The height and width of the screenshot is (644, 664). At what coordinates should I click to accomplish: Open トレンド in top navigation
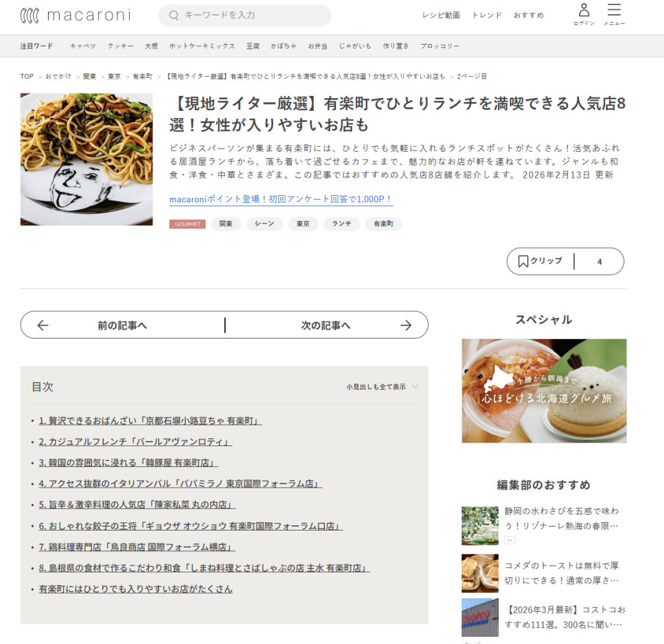(486, 16)
